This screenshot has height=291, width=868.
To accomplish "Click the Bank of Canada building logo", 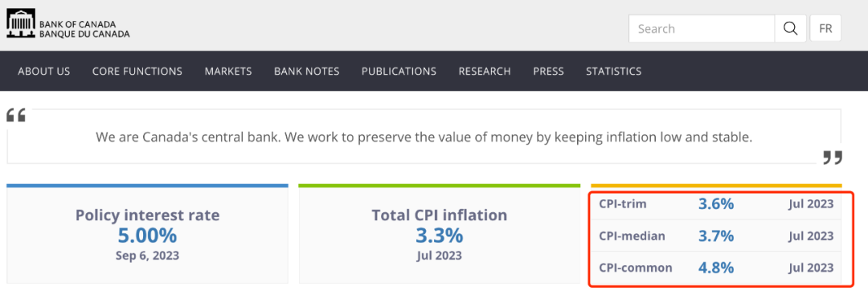I will point(21,23).
